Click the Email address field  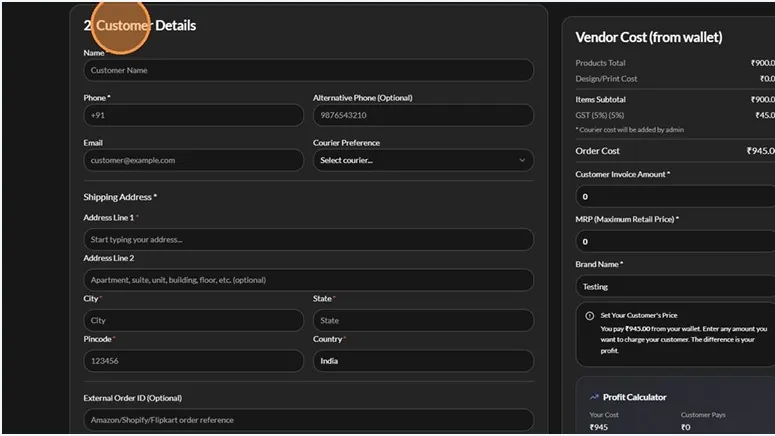tap(193, 160)
